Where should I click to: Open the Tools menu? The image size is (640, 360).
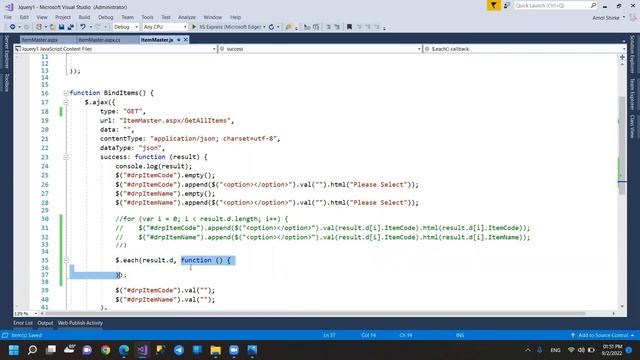tap(147, 17)
